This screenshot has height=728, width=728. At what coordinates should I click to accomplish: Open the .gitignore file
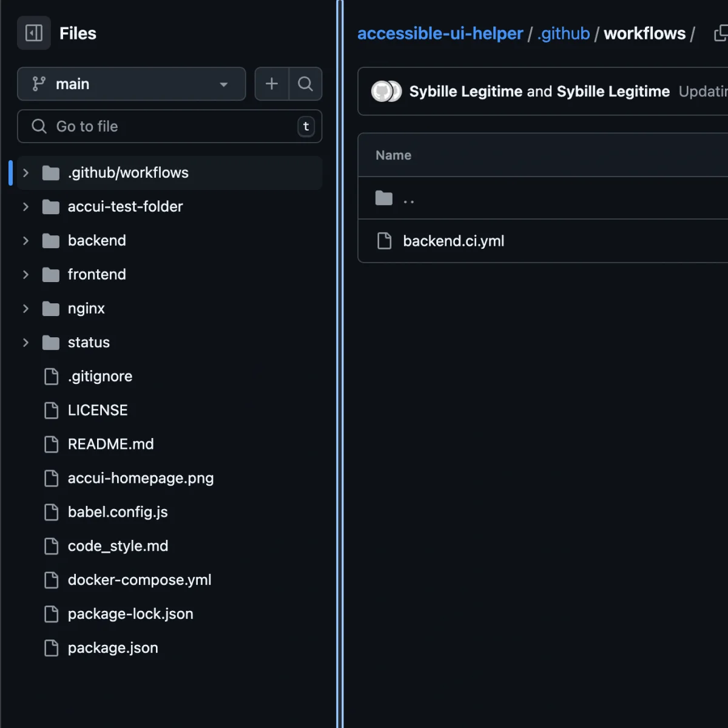tap(100, 377)
